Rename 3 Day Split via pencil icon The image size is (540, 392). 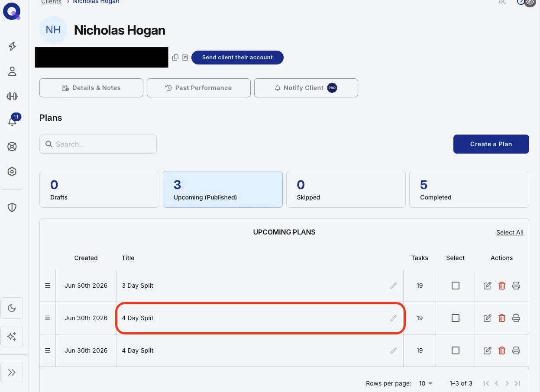pos(393,286)
